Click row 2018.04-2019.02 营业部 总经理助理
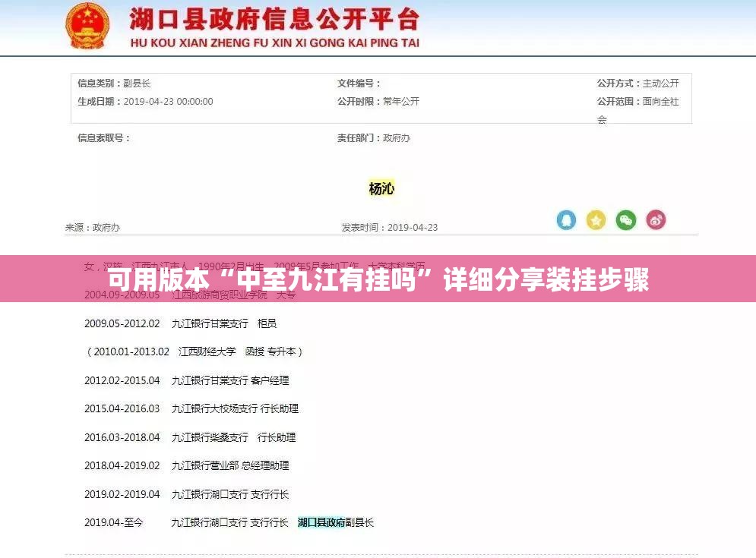Image resolution: width=756 pixels, height=558 pixels. click(x=187, y=466)
